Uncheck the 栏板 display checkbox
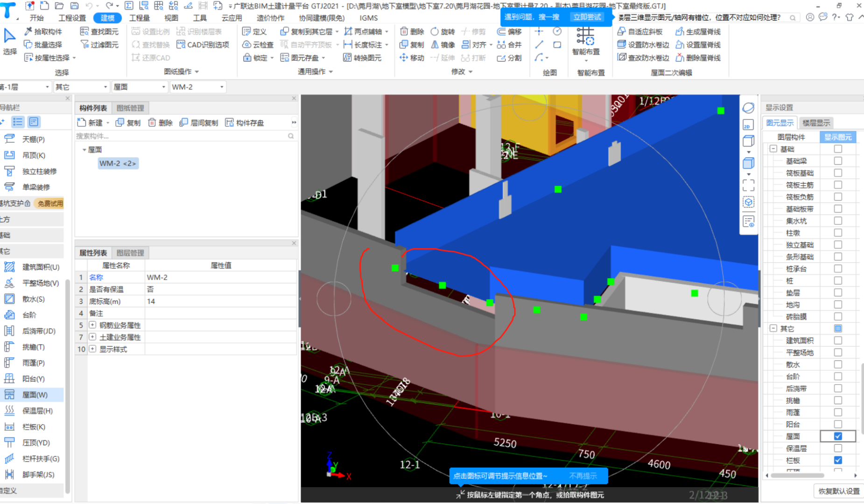 (838, 460)
